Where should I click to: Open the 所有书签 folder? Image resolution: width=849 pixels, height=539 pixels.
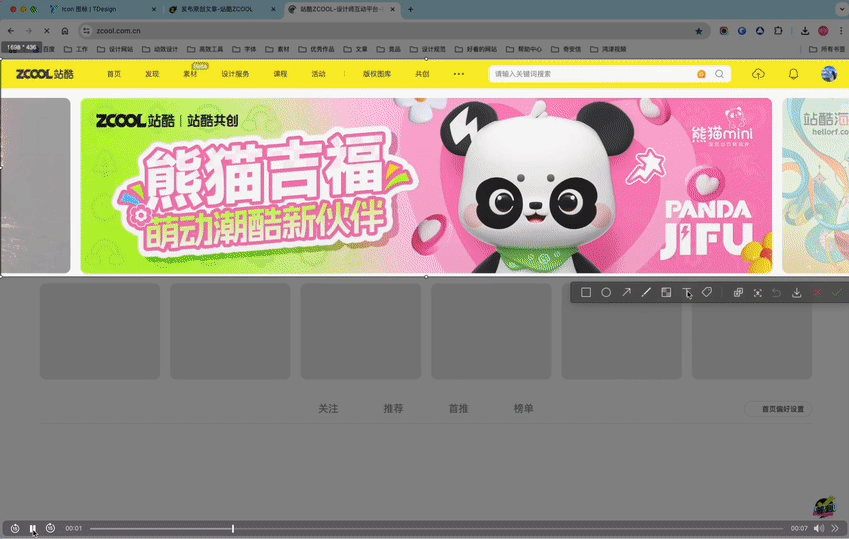[x=827, y=49]
